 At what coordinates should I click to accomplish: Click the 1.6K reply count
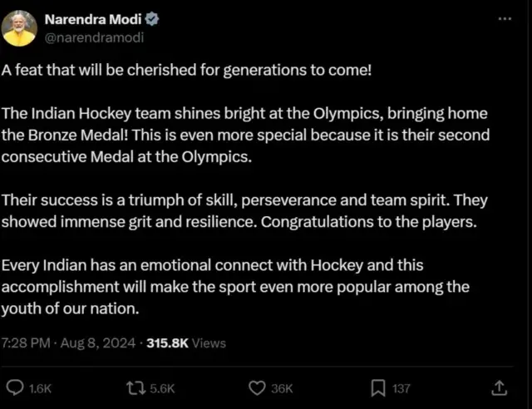click(40, 387)
